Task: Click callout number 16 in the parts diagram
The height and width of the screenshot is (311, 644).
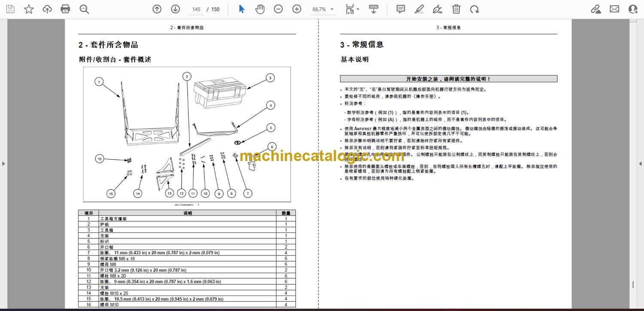Action: point(100,159)
